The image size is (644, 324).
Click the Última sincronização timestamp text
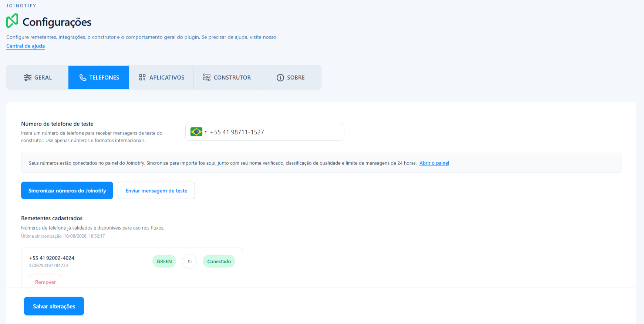[x=63, y=236]
